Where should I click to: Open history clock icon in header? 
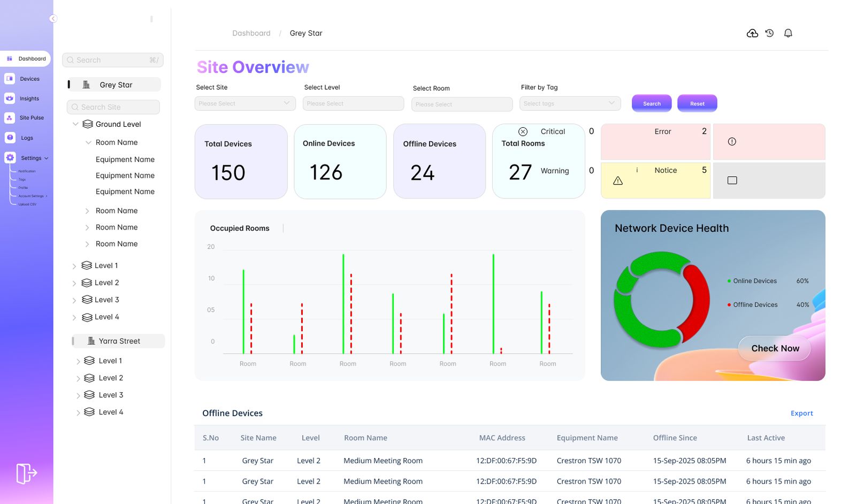[x=769, y=33]
